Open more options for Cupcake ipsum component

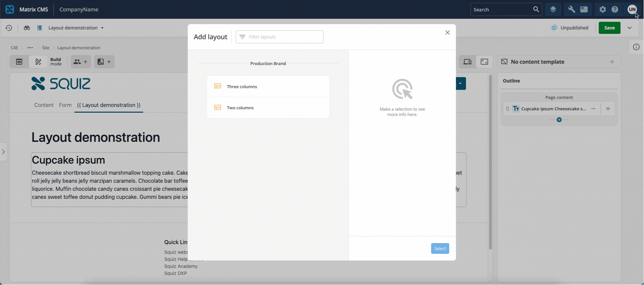[593, 109]
